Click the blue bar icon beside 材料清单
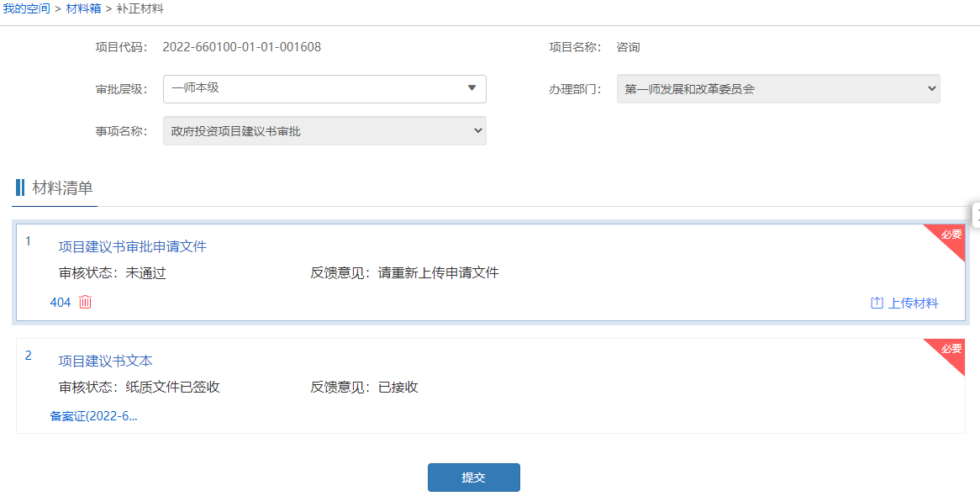980x496 pixels. (20, 187)
